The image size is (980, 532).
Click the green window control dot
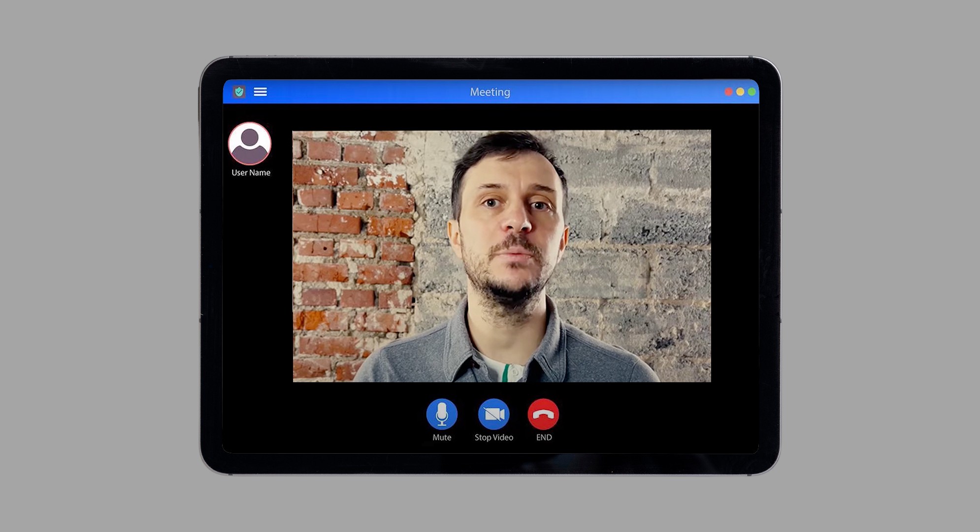[751, 92]
